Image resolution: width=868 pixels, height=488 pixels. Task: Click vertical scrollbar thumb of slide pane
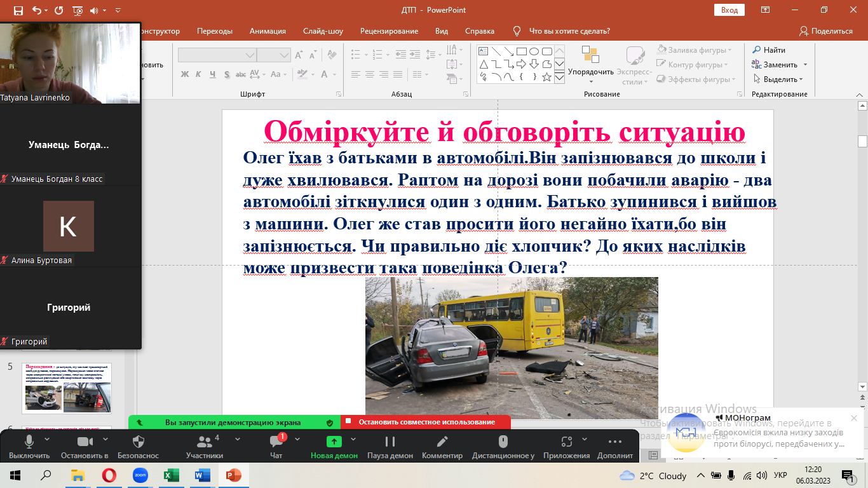(x=862, y=141)
